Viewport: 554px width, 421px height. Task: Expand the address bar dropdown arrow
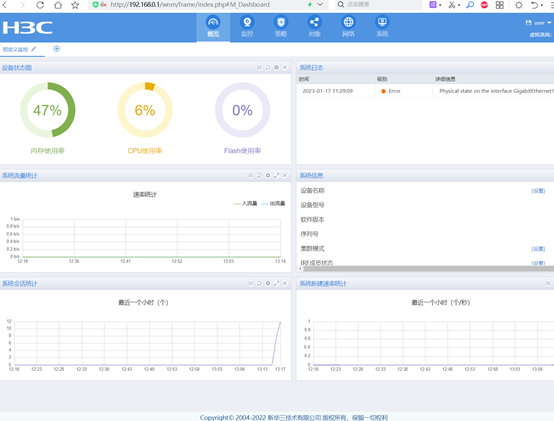320,5
